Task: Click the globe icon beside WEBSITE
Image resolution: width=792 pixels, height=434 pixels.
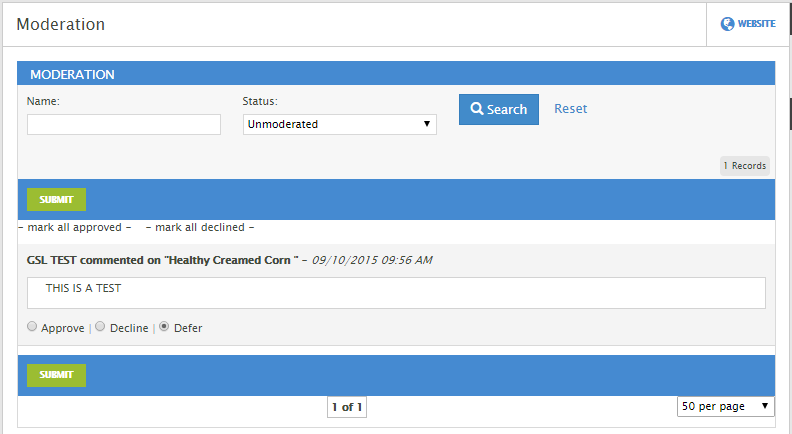Action: [727, 24]
